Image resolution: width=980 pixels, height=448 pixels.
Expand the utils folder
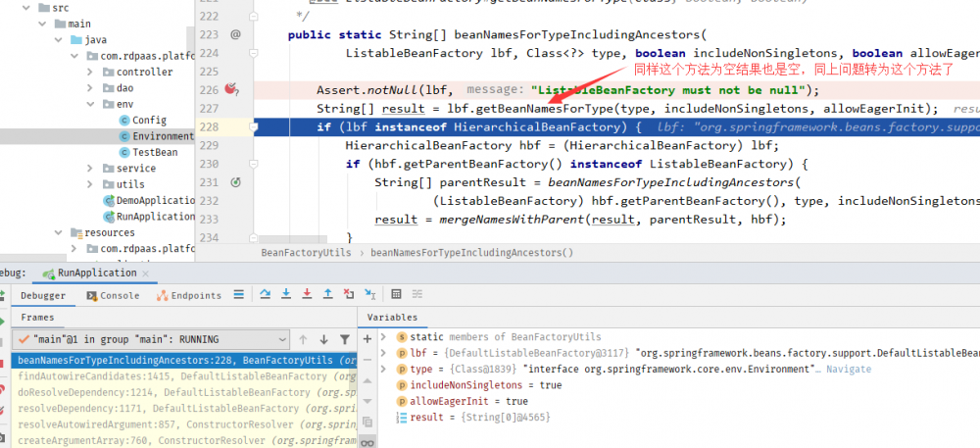click(89, 184)
